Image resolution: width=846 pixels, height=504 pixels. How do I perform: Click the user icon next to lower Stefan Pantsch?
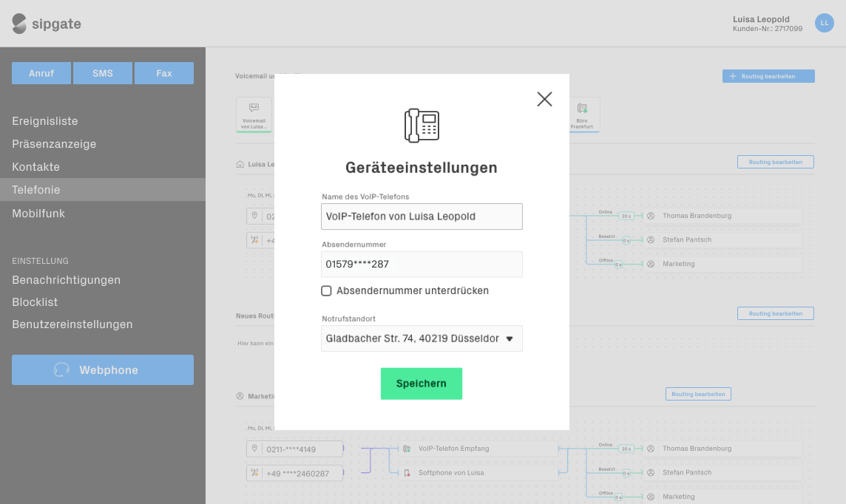tap(651, 473)
